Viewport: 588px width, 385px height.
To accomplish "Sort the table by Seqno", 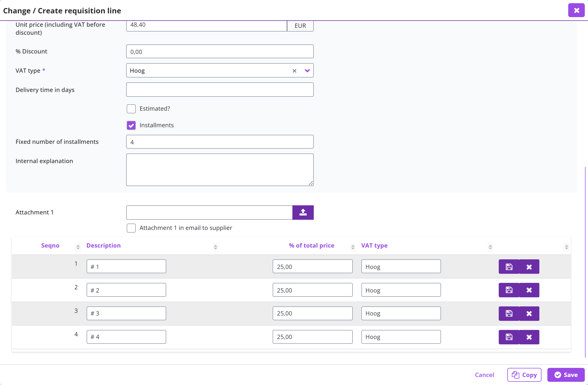I will 78,247.
